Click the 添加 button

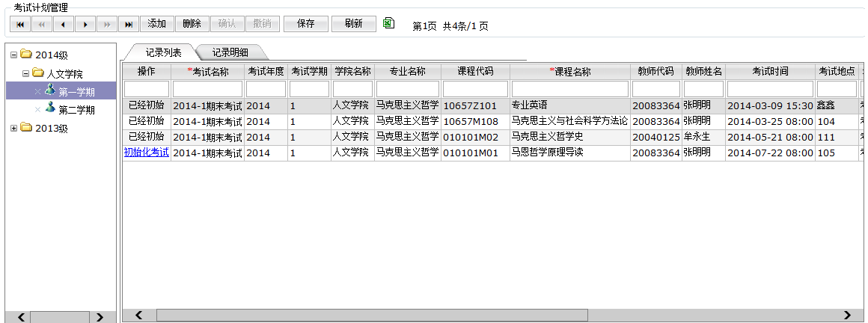(x=157, y=24)
